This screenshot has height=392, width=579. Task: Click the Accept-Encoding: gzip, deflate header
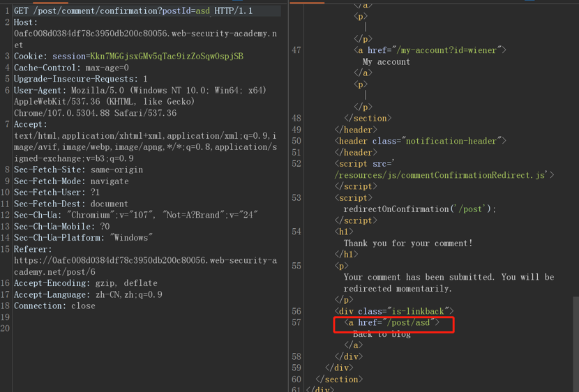(x=86, y=283)
